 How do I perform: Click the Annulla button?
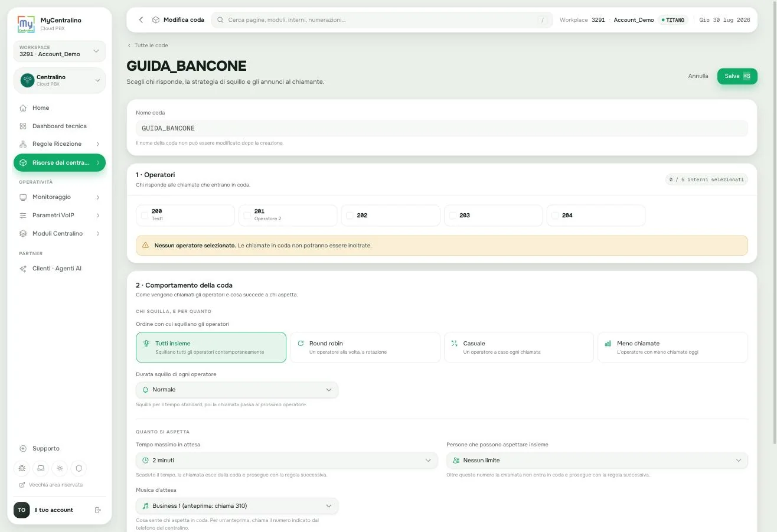tap(698, 76)
